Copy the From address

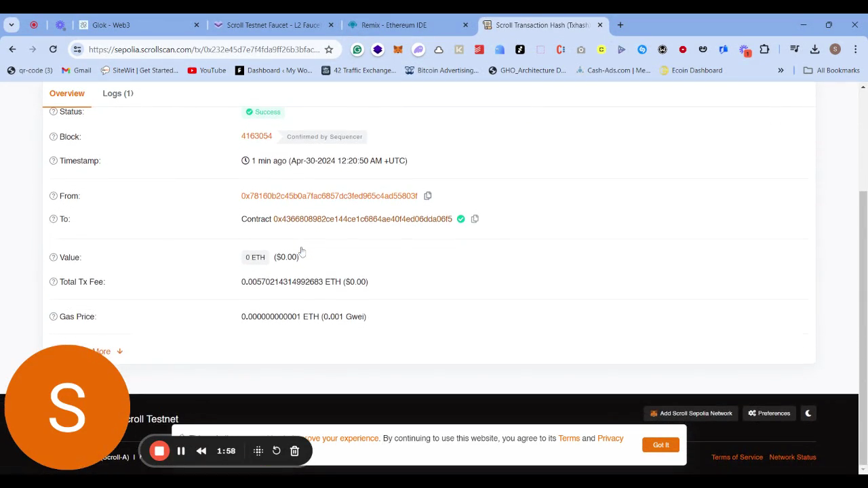pyautogui.click(x=428, y=196)
